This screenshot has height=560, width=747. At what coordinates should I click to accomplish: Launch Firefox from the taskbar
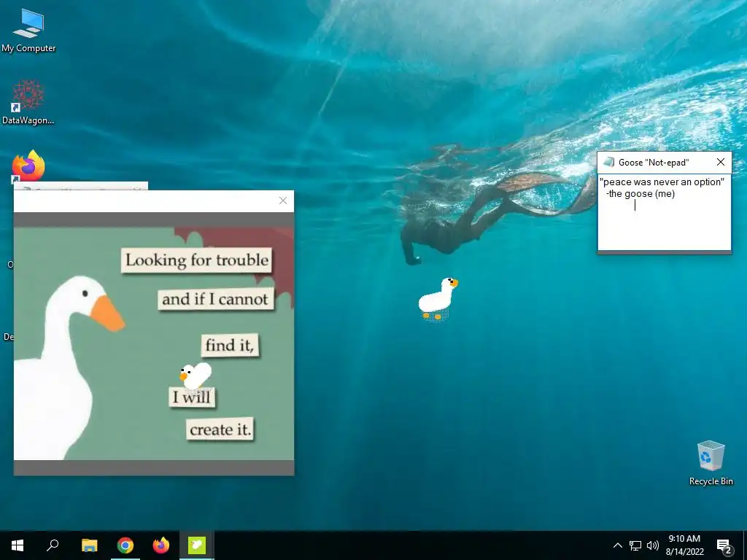click(161, 545)
